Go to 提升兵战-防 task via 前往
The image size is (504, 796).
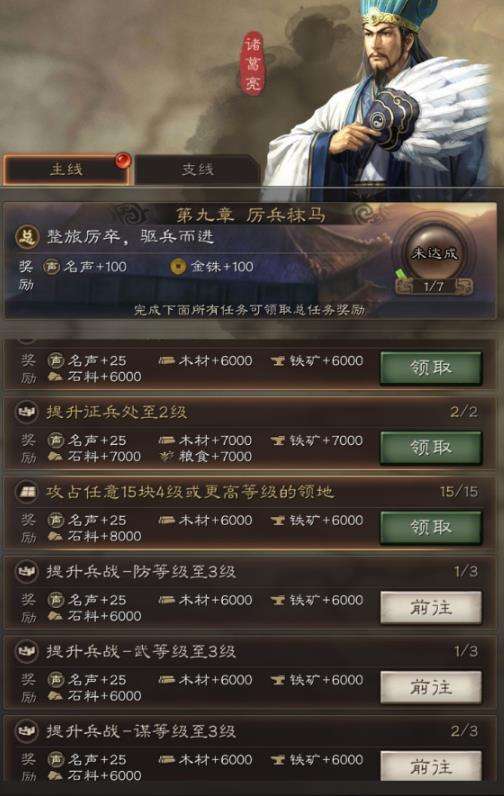click(x=430, y=607)
